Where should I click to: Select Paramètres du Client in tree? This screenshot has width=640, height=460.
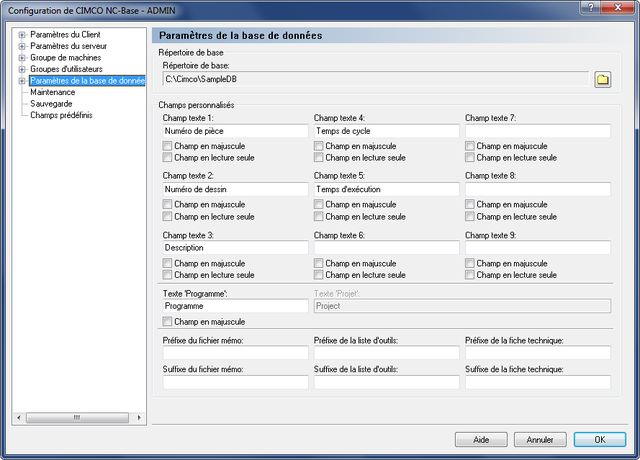click(x=65, y=35)
